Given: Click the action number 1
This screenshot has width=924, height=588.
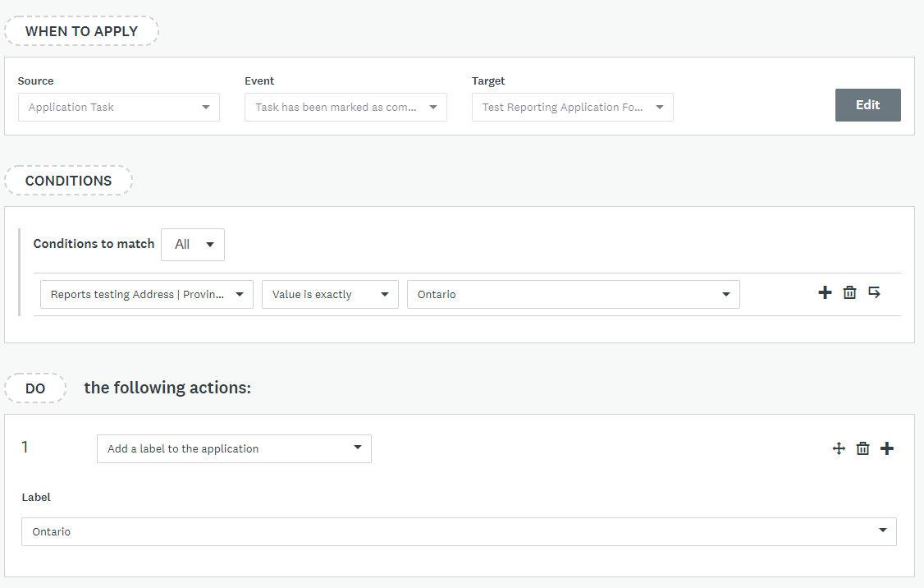Looking at the screenshot, I should [25, 447].
